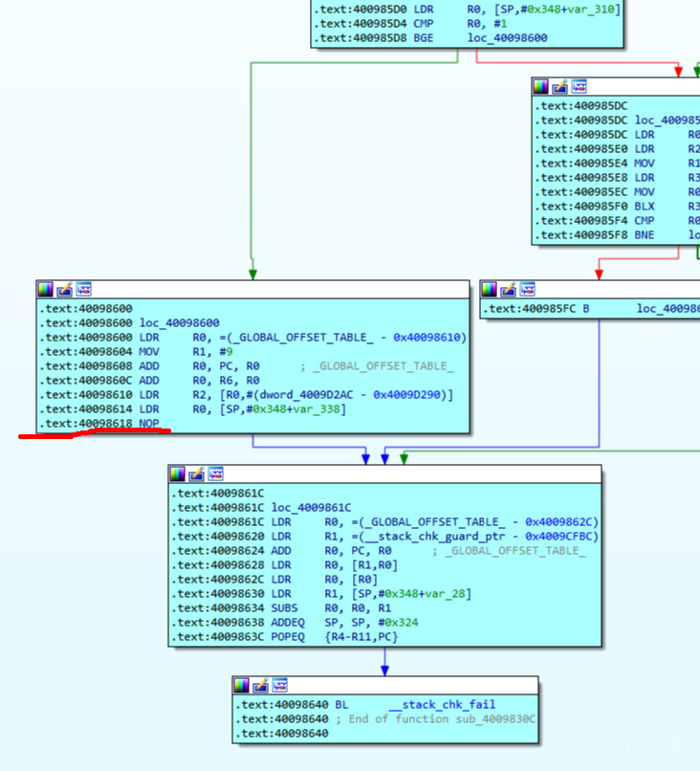Click the pencil edit icon on the loc_4009861C block
This screenshot has width=700, height=771.
(x=197, y=474)
